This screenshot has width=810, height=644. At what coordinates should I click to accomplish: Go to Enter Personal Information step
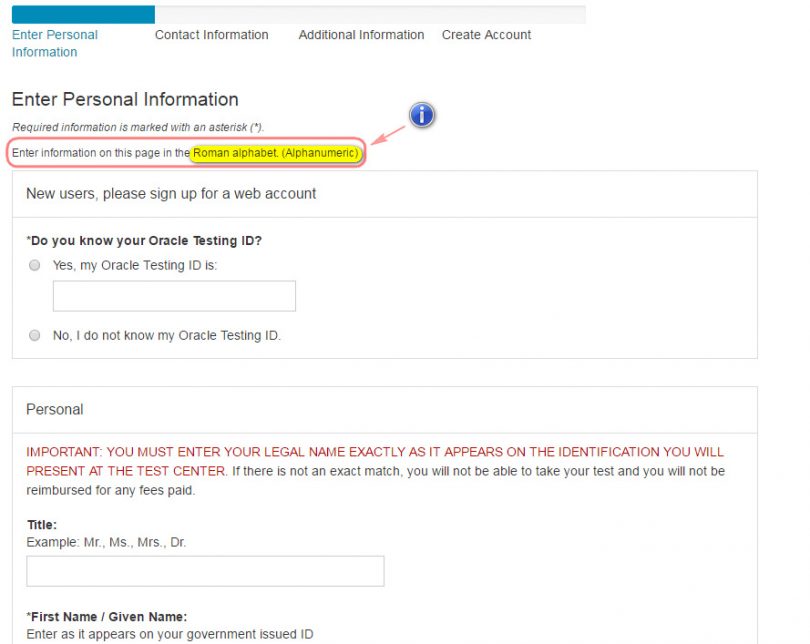(55, 43)
